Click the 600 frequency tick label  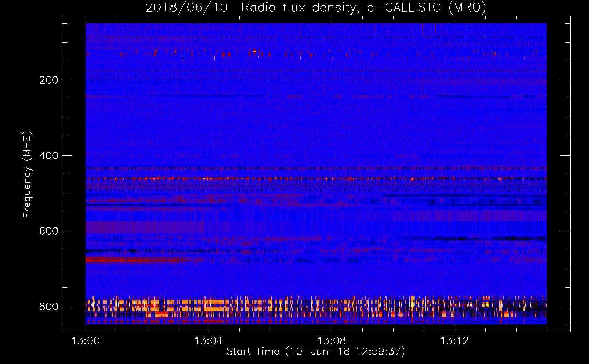[x=49, y=231]
